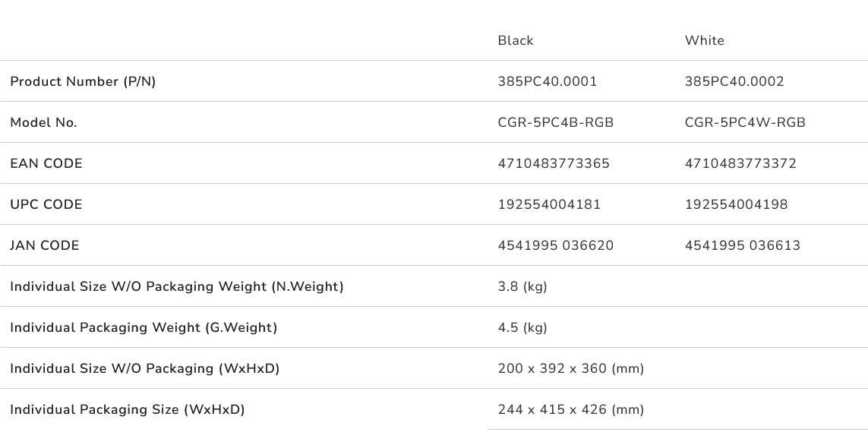Viewport: 868px width, 448px height.
Task: Click White product number 385PC40.0002
Action: click(x=734, y=82)
